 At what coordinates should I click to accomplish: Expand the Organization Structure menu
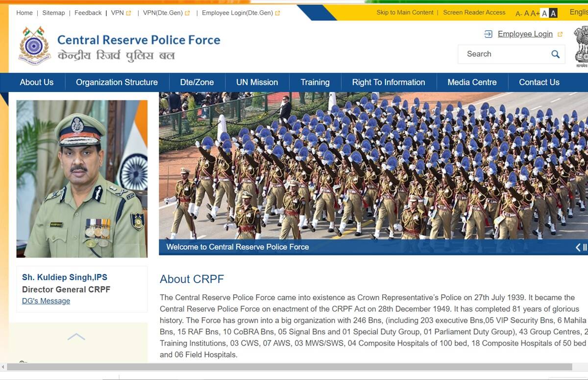click(116, 82)
